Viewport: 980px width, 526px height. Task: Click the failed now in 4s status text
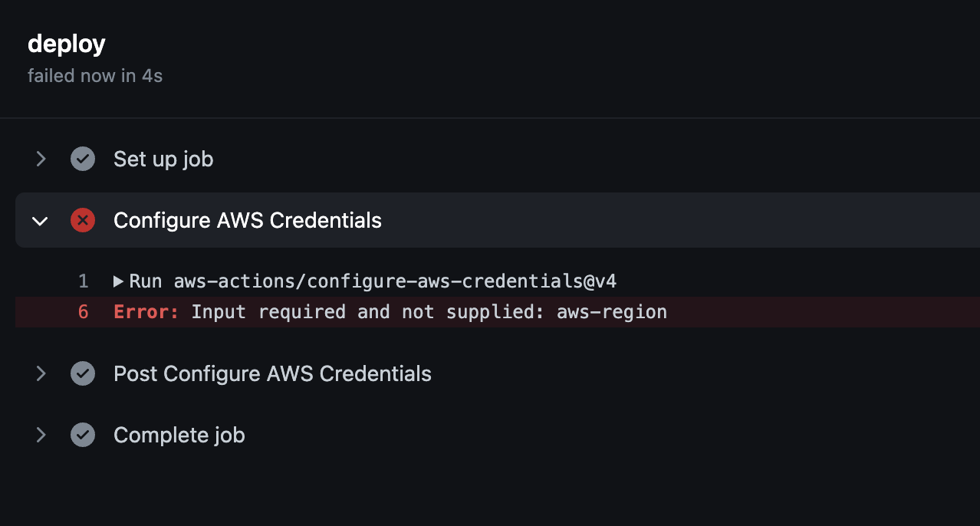tap(95, 76)
